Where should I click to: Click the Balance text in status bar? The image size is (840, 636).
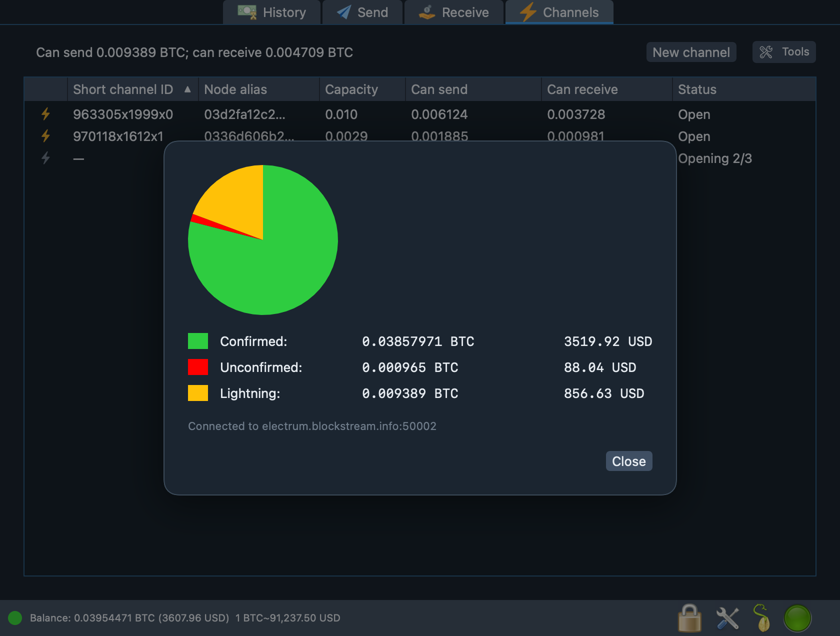(185, 618)
